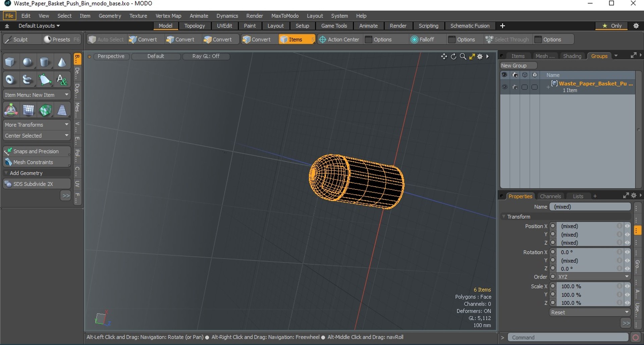
Task: Adjust Rotation Y slider arrows
Action: 627,260
